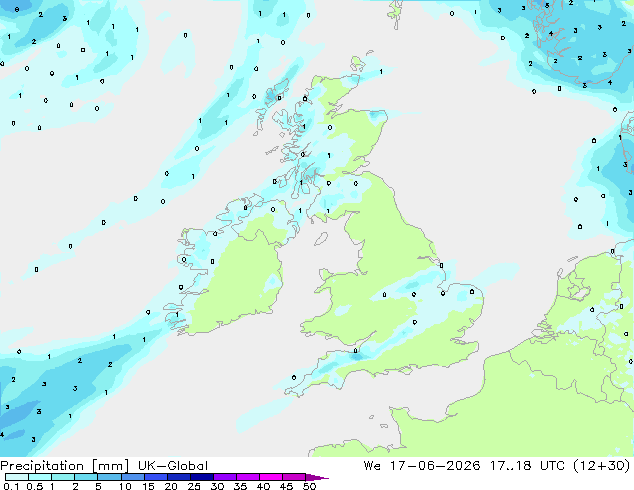Click the weekday abbreviation "We"
Image resolution: width=634 pixels, height=490 pixels.
(x=372, y=466)
